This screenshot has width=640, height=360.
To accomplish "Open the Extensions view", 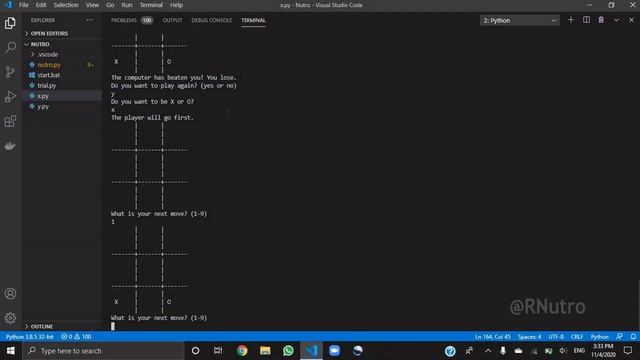I will click(x=10, y=121).
